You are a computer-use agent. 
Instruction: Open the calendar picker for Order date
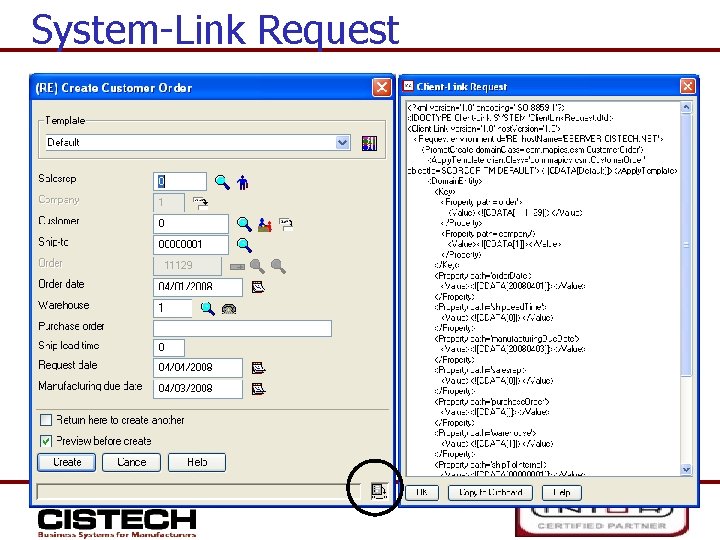tap(258, 287)
